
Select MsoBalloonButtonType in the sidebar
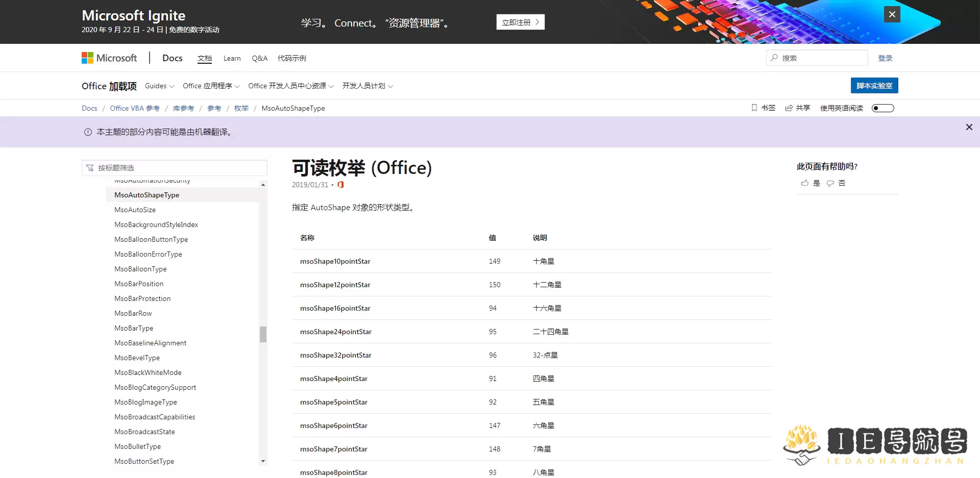click(x=151, y=239)
